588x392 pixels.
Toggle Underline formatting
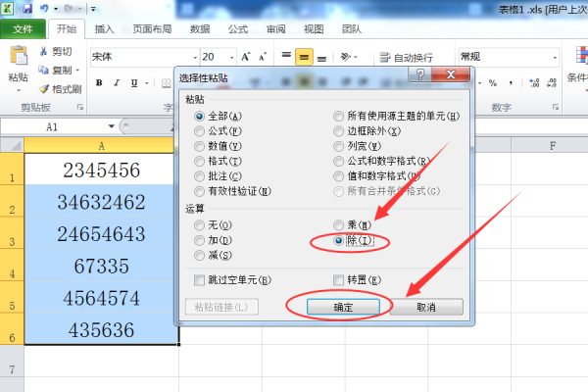click(134, 83)
